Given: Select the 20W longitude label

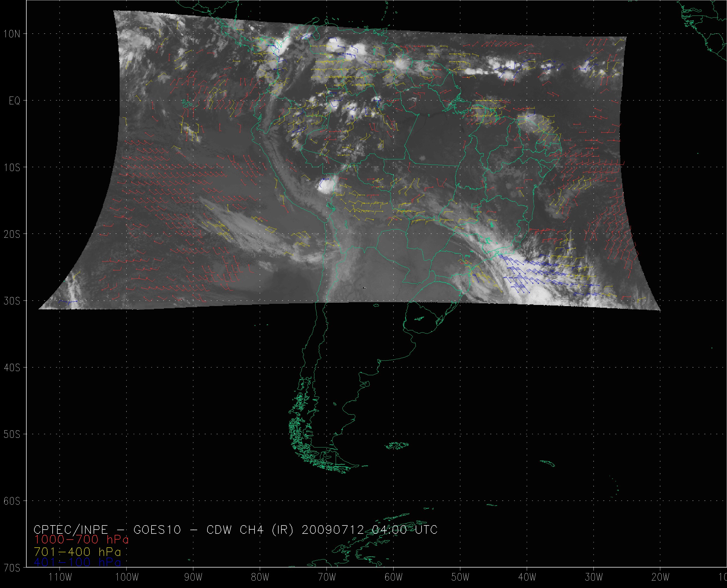Looking at the screenshot, I should (x=661, y=577).
